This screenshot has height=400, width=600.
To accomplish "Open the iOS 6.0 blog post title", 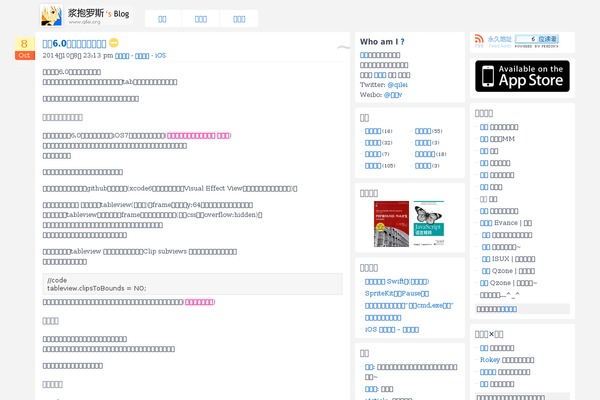I will pyautogui.click(x=74, y=43).
